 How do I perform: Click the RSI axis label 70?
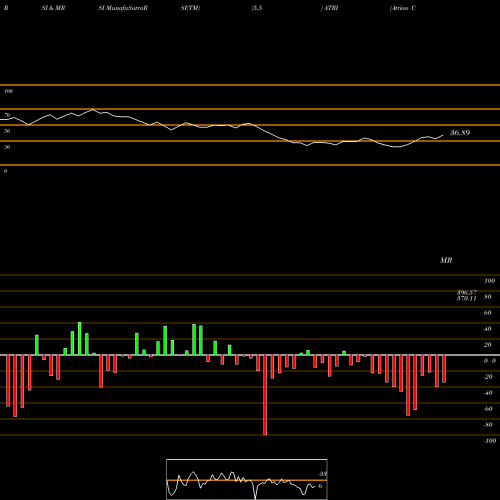coord(7,115)
